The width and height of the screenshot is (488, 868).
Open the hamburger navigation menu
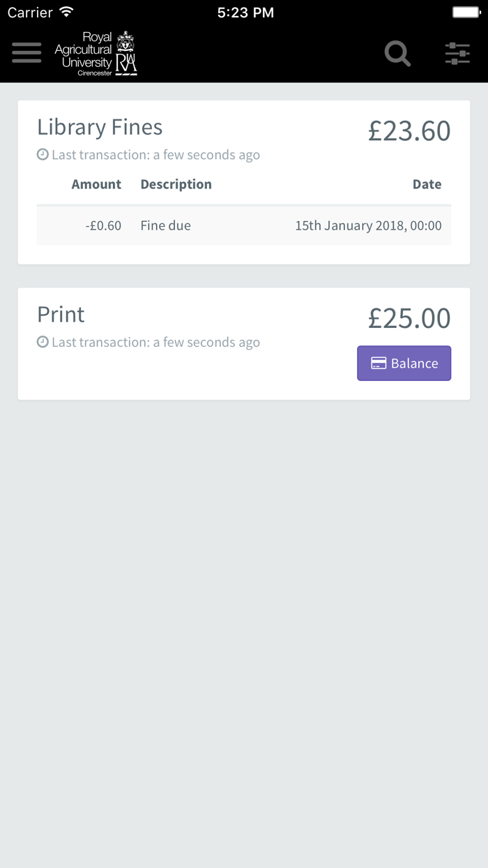coord(26,53)
